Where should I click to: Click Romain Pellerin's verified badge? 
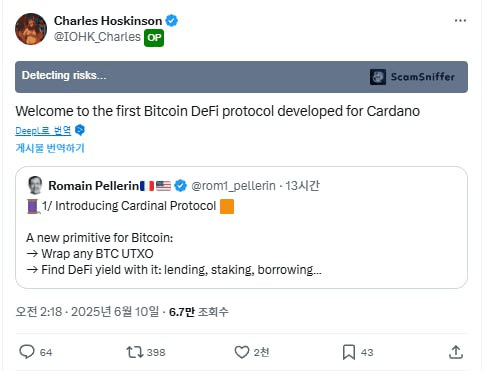[180, 186]
